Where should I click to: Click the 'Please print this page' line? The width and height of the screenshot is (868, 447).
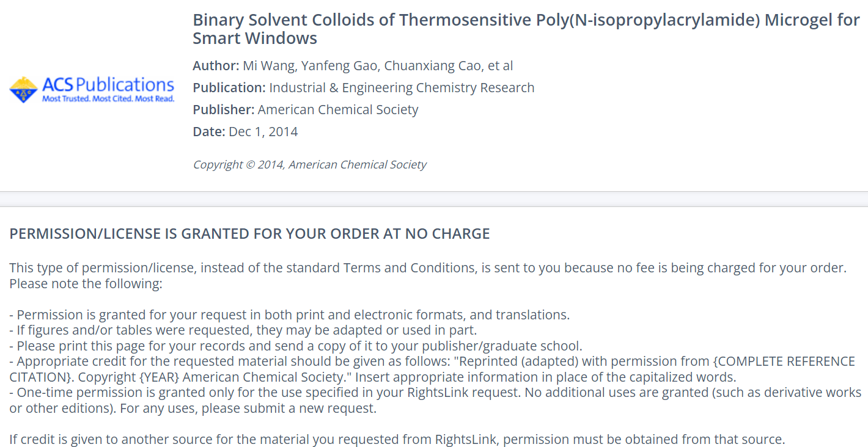[296, 346]
